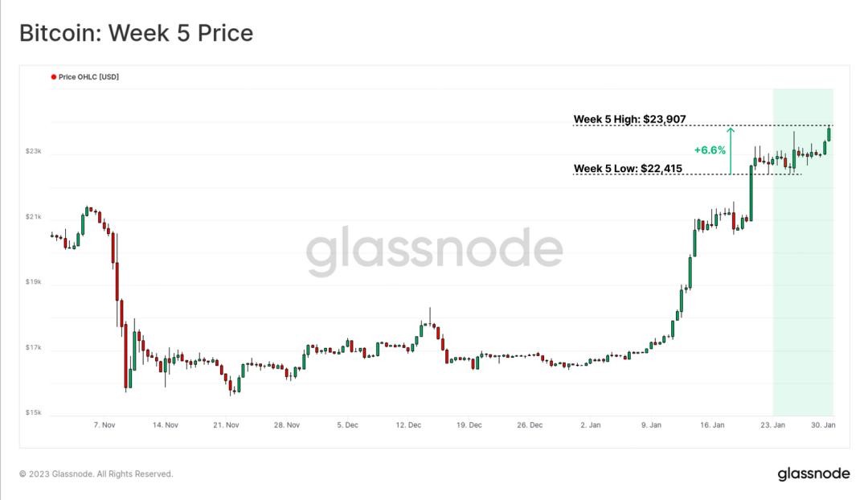This screenshot has height=500, width=868.
Task: Click the 7. Nov date axis label
Action: click(x=104, y=424)
